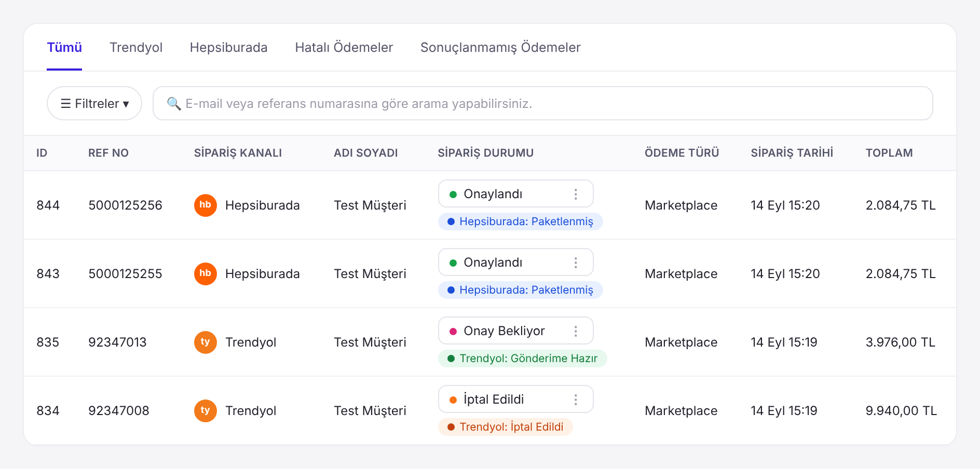This screenshot has height=469, width=980.
Task: Open the Sonuçlanmamış Ödemeler tab
Action: click(x=500, y=47)
